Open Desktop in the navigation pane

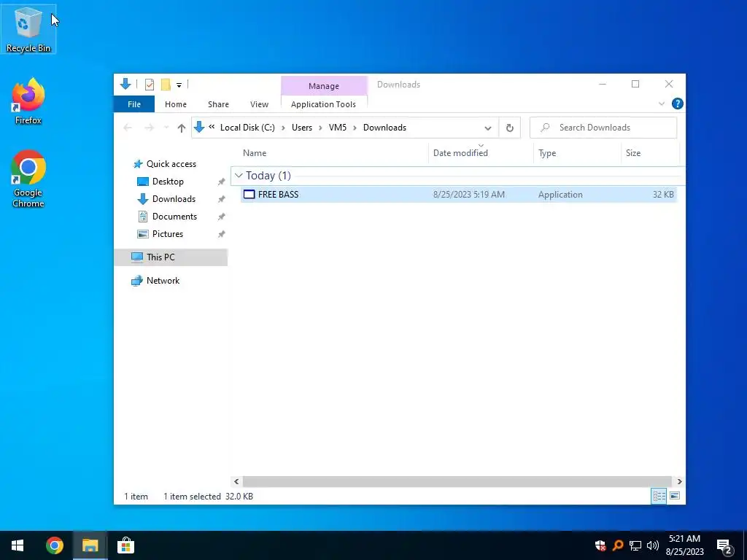coord(160,182)
